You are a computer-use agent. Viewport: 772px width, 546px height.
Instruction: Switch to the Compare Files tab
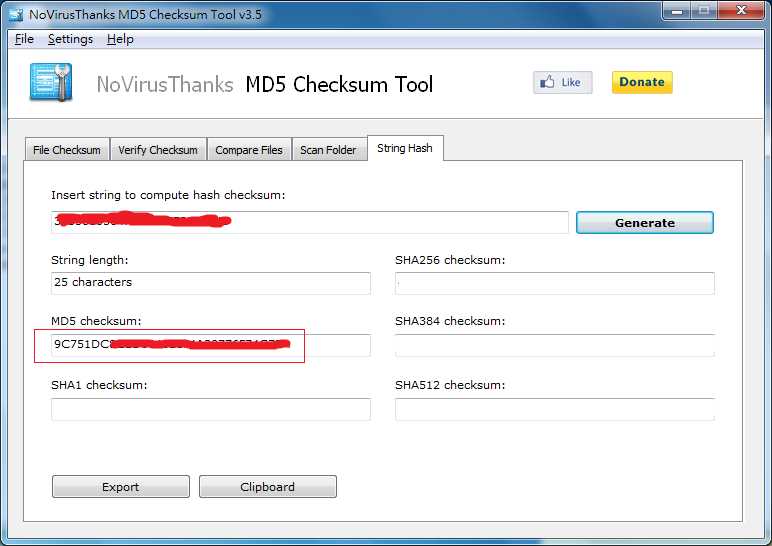[x=249, y=150]
